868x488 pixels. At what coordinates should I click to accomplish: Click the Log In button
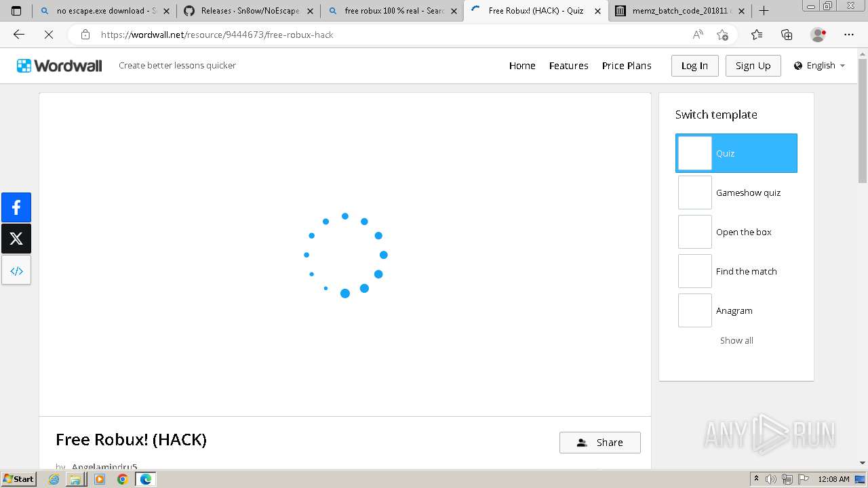point(694,66)
